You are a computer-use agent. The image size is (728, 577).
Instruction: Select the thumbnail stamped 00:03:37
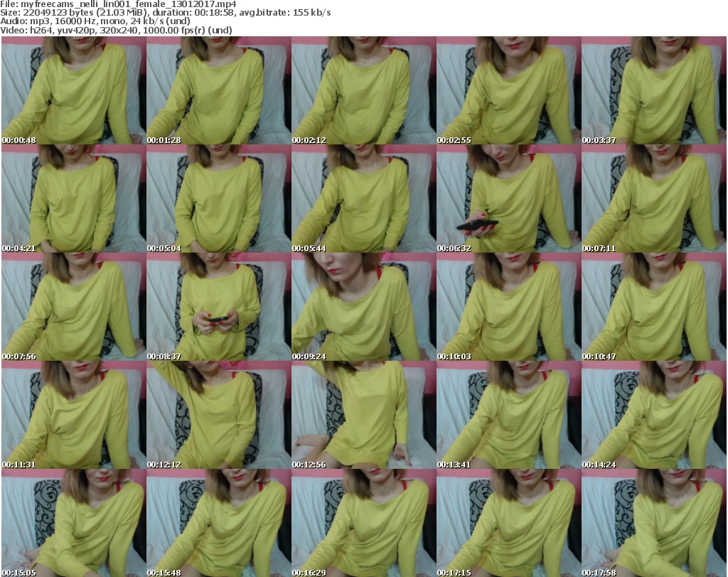654,90
